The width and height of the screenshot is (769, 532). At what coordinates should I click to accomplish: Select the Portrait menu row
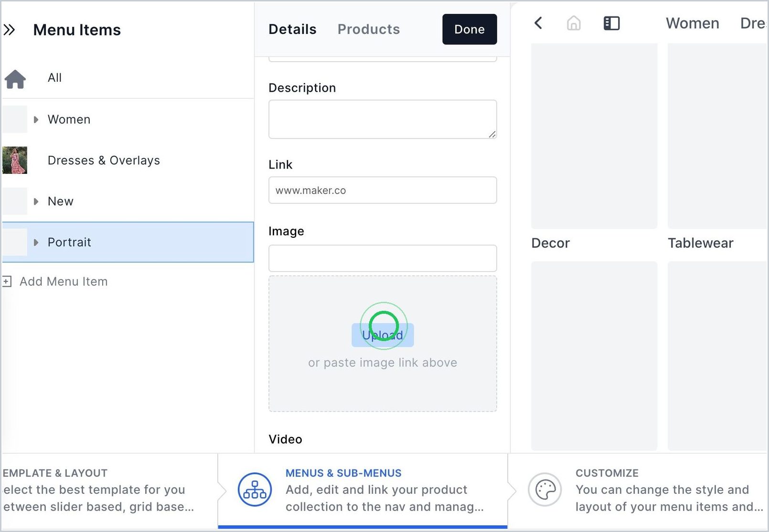click(128, 242)
